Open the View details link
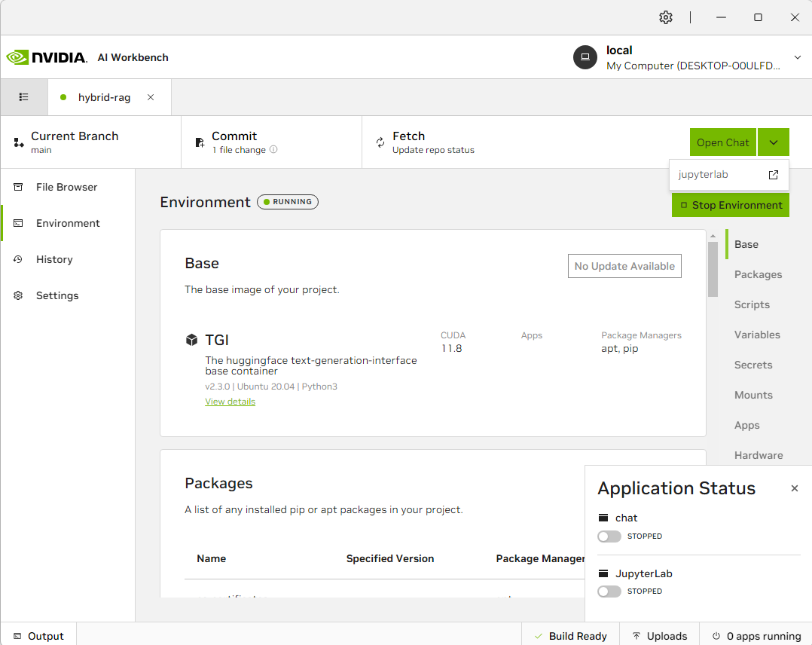812x645 pixels. click(230, 402)
